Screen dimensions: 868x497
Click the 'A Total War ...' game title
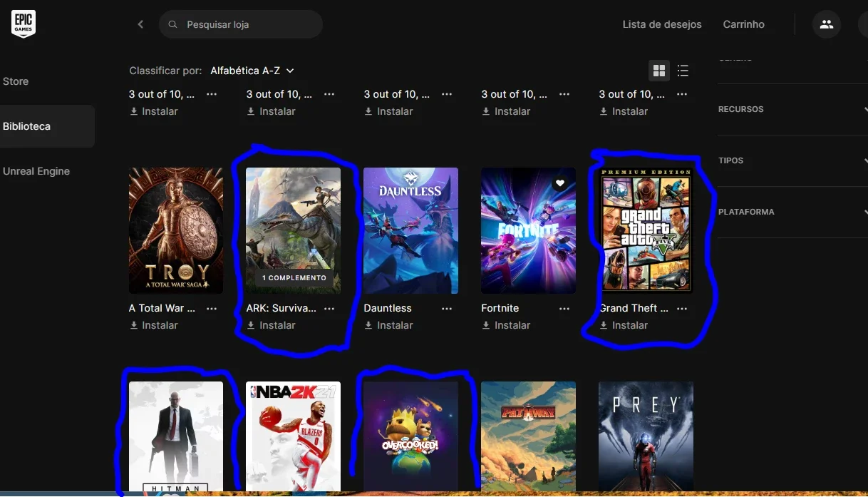point(162,308)
